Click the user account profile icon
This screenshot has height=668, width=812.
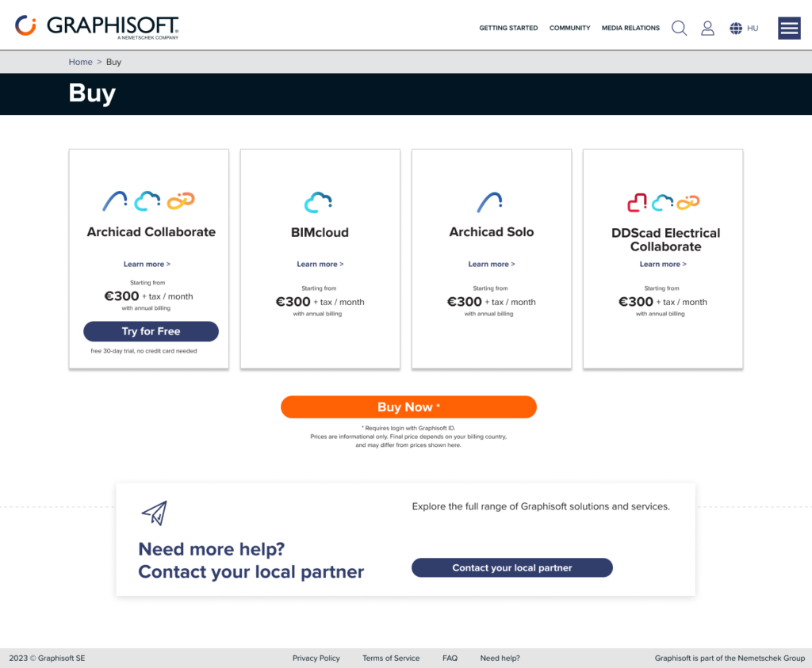click(707, 28)
